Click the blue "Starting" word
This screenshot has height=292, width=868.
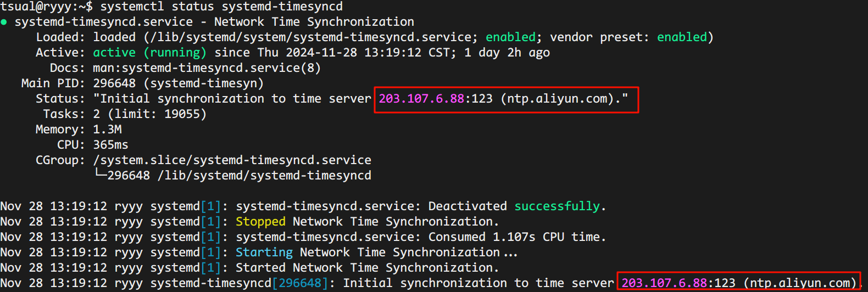[264, 252]
